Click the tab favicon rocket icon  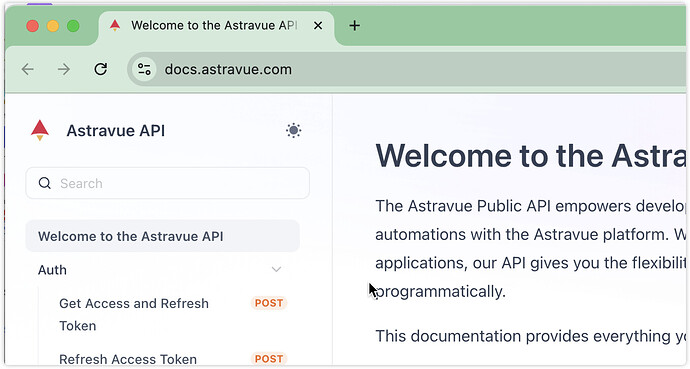(x=115, y=25)
